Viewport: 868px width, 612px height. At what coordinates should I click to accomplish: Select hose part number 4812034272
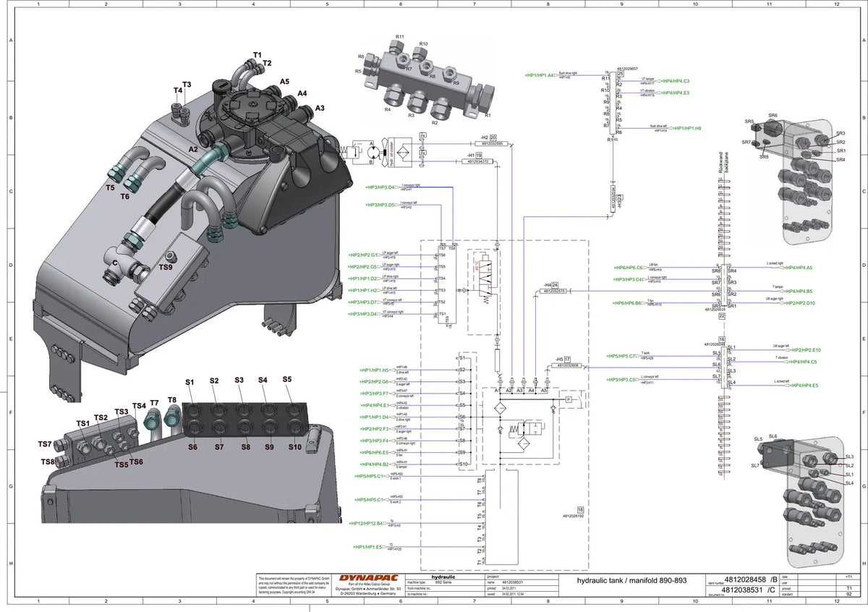(477, 161)
